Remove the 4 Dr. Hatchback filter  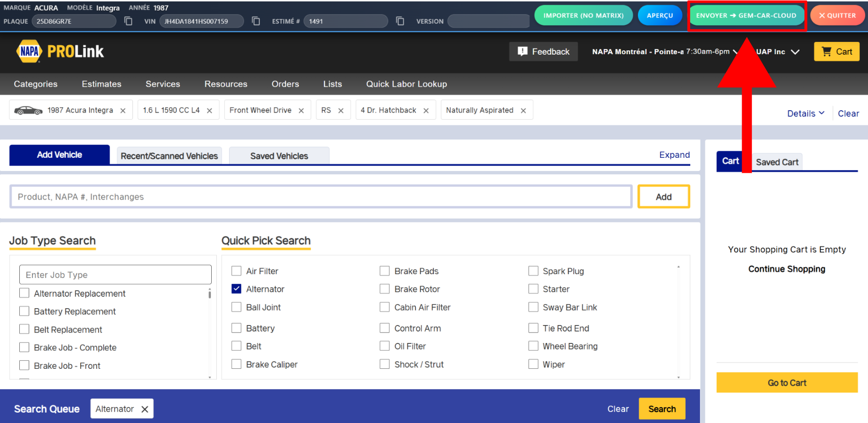tap(426, 111)
